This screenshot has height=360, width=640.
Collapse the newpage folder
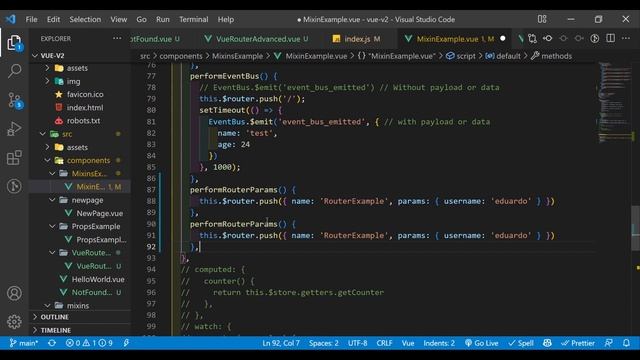52,200
